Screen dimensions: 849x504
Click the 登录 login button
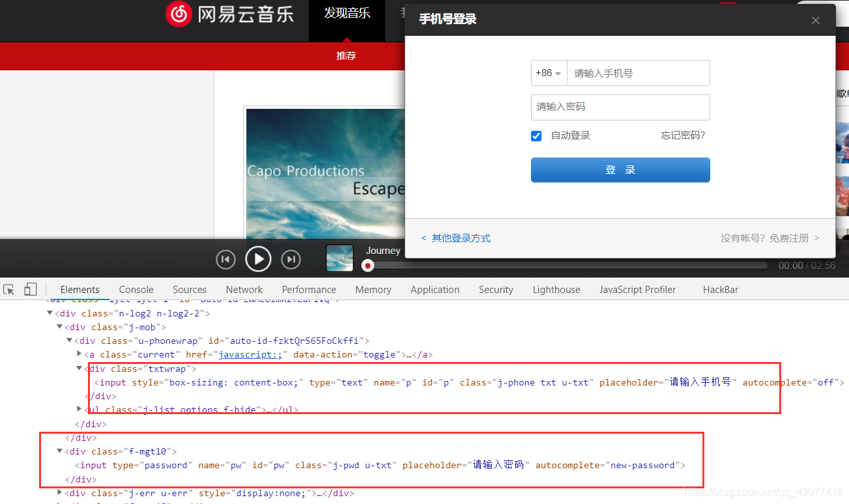point(620,170)
